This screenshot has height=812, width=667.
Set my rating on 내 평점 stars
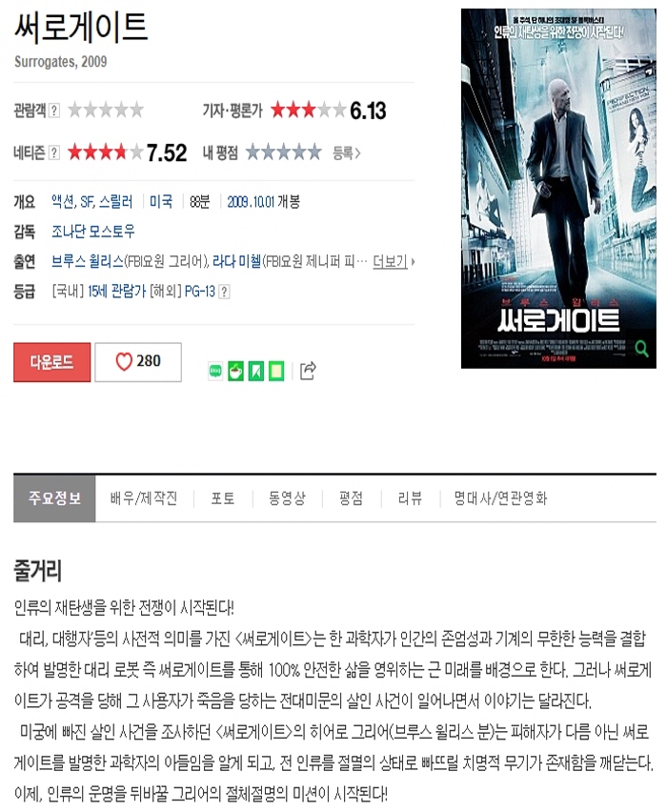[x=284, y=152]
